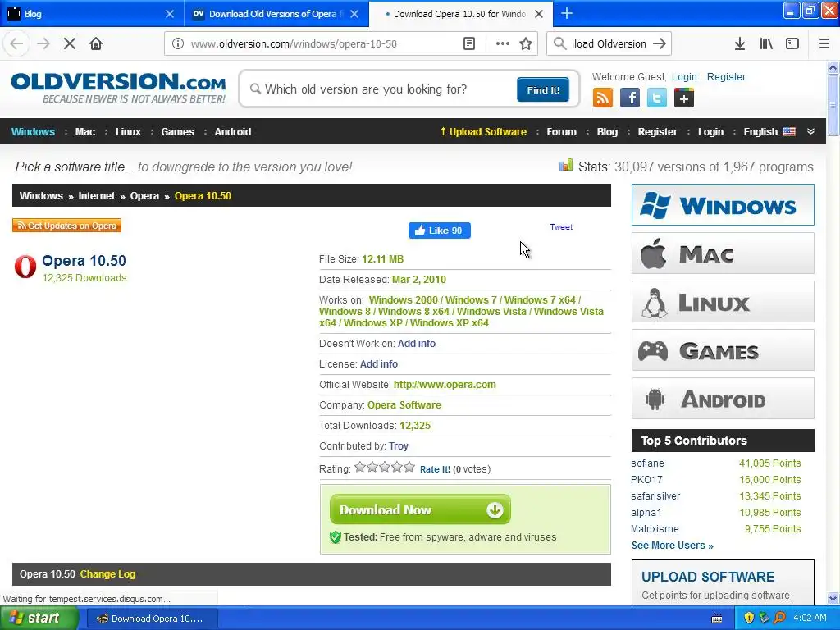Viewport: 840px width, 630px height.
Task: Click Upload Software in nav bar
Action: 482,132
